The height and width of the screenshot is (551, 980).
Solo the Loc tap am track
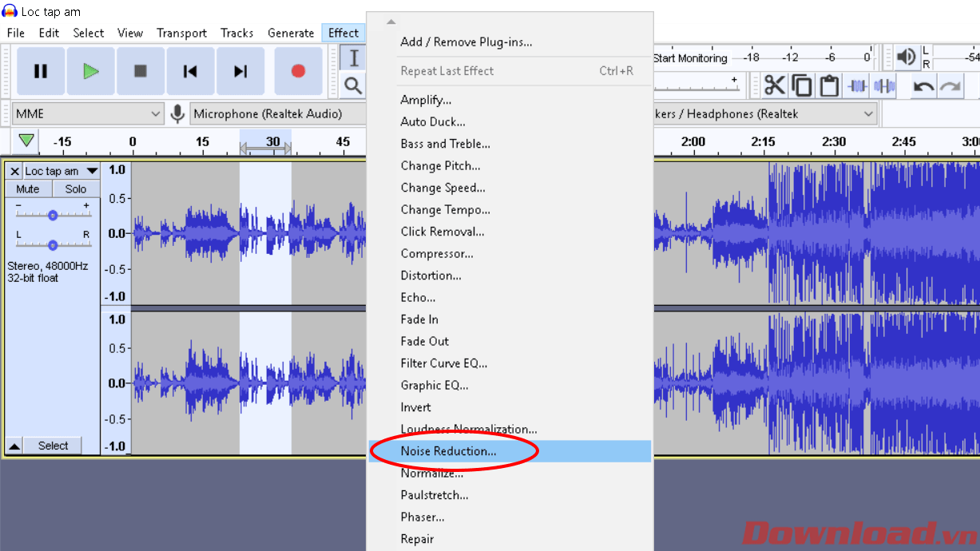pyautogui.click(x=75, y=188)
